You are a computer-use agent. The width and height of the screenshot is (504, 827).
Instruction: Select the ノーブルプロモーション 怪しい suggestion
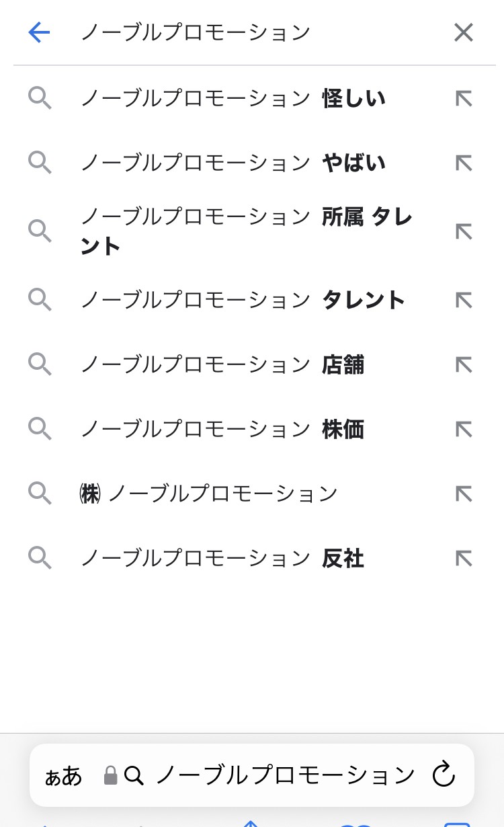coord(233,99)
